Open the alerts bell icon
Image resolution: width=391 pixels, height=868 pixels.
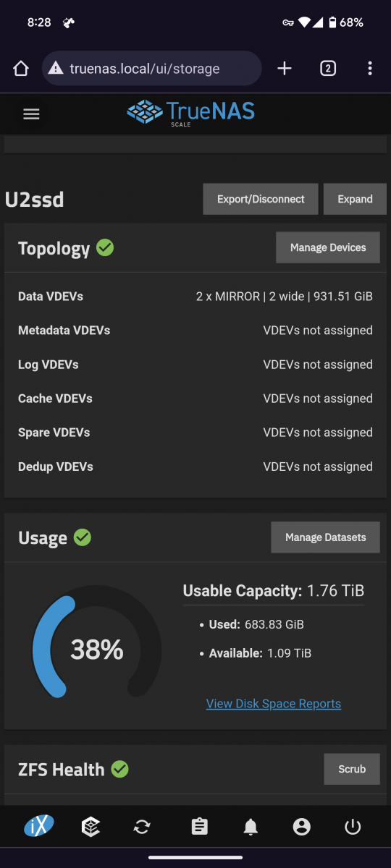(251, 827)
